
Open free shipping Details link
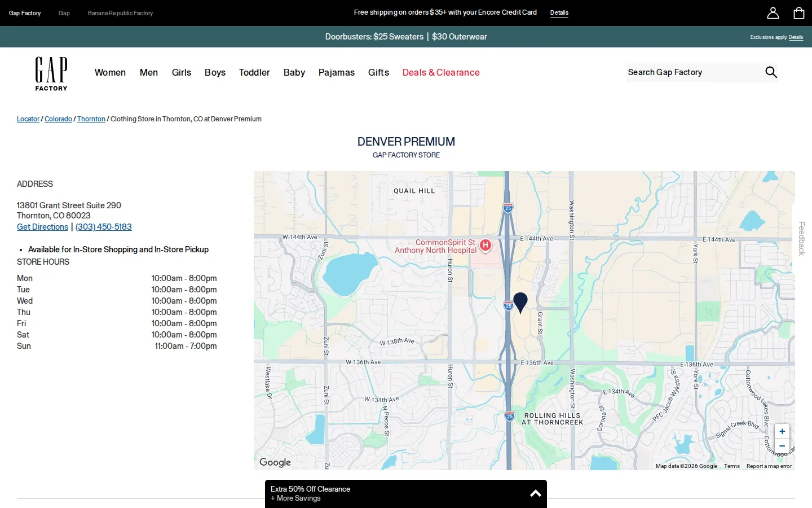click(559, 13)
